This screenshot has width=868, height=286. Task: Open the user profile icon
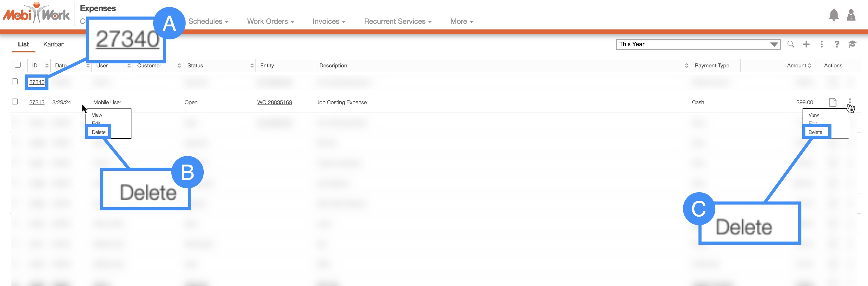pyautogui.click(x=850, y=15)
